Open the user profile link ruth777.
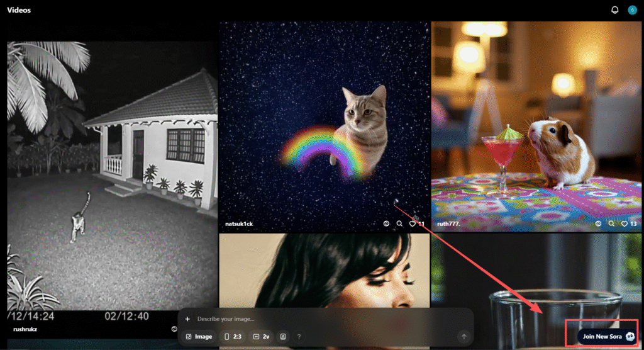 pos(447,223)
